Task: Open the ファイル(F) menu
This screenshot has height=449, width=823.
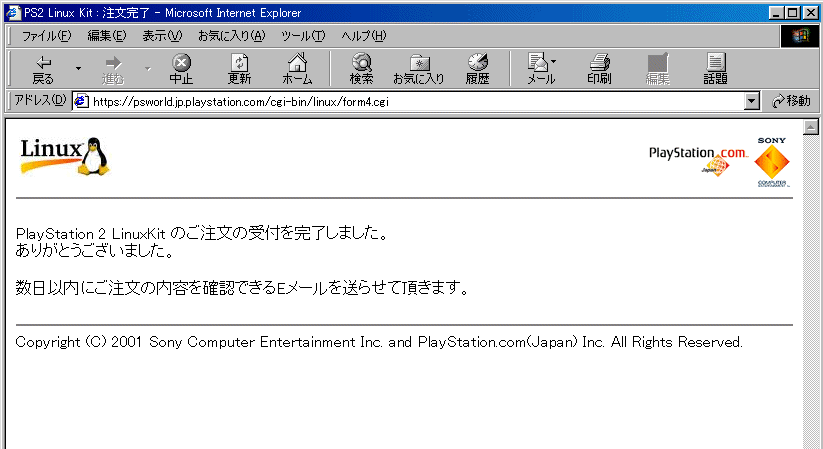Action: click(x=46, y=36)
